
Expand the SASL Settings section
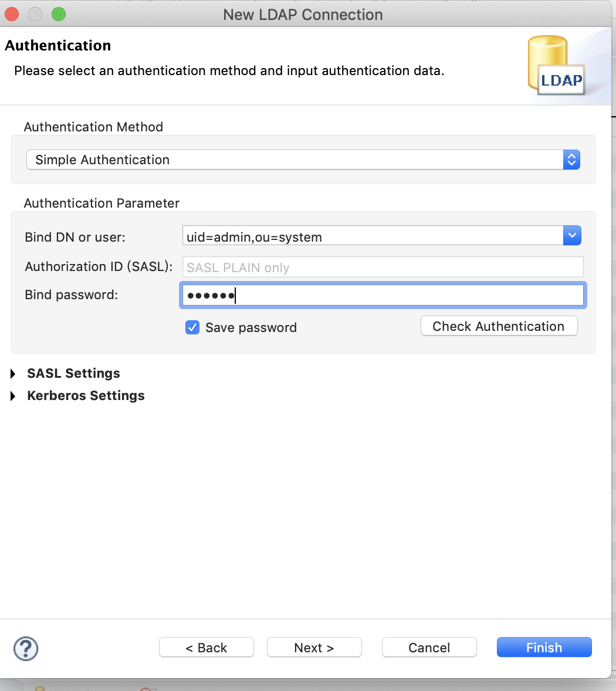tap(73, 373)
